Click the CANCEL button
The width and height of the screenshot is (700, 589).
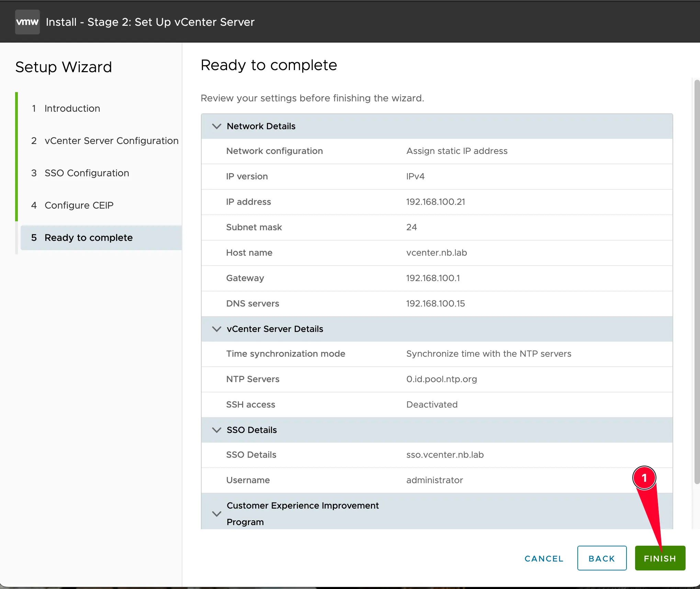pos(544,558)
